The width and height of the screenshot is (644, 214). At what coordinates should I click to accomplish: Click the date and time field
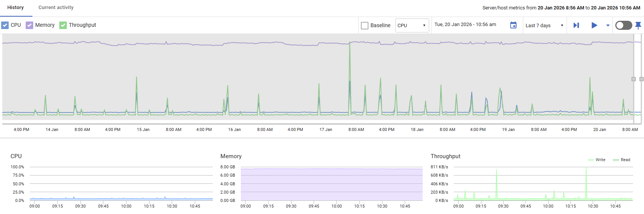(x=465, y=25)
